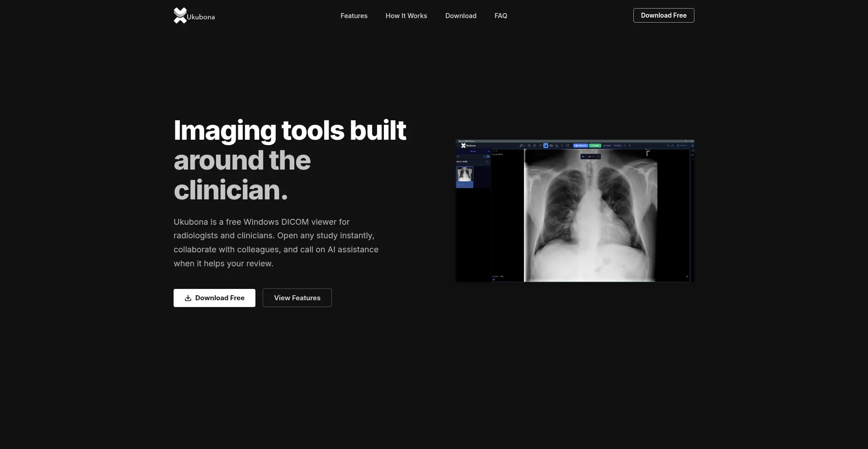Screen dimensions: 868x449
Task: Open the Features navigation link
Action: pyautogui.click(x=354, y=16)
